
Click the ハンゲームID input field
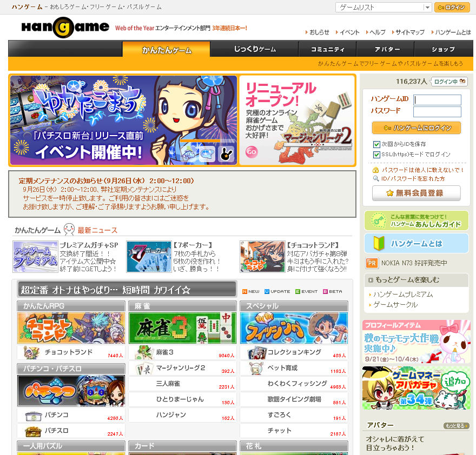[x=437, y=100]
